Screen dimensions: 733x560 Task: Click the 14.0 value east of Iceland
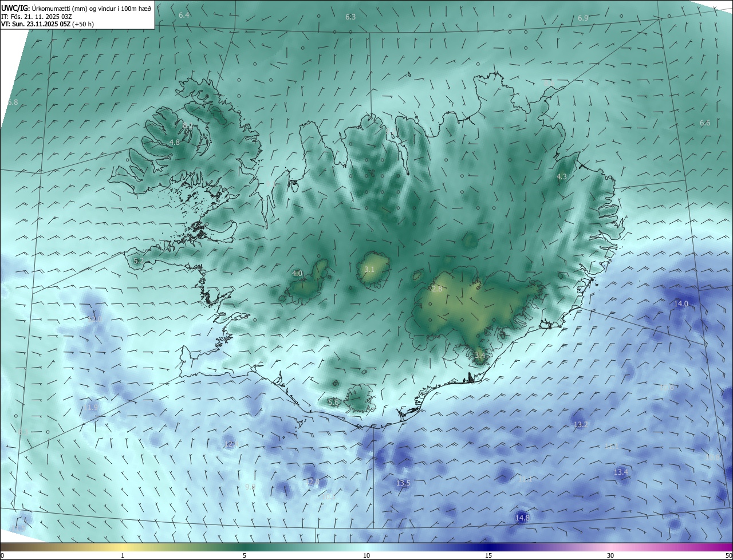click(x=681, y=304)
